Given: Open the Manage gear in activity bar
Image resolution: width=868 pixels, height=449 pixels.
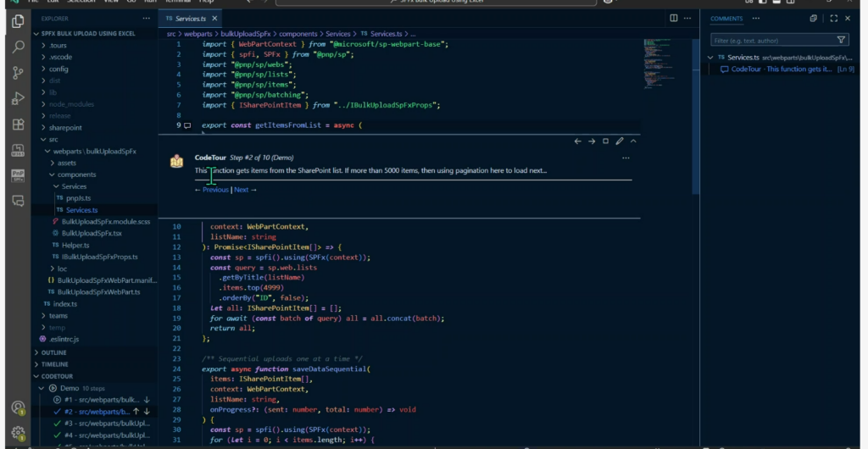Looking at the screenshot, I should [x=18, y=432].
